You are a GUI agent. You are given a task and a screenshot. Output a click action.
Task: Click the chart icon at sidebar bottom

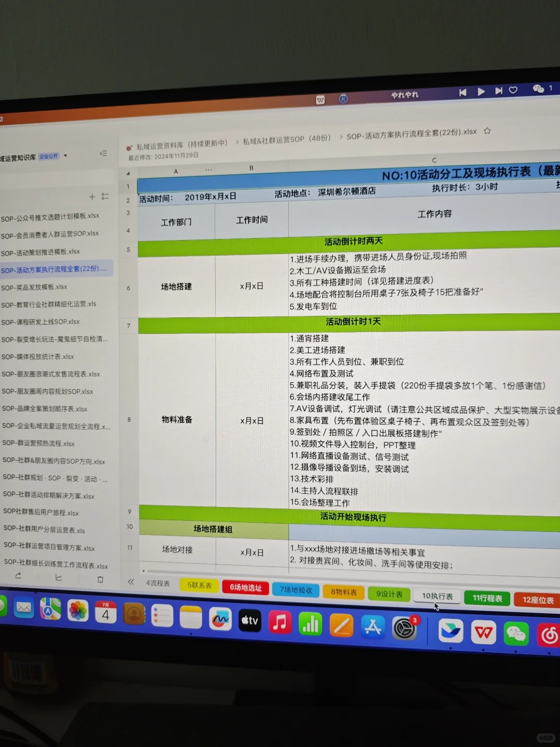point(59,577)
